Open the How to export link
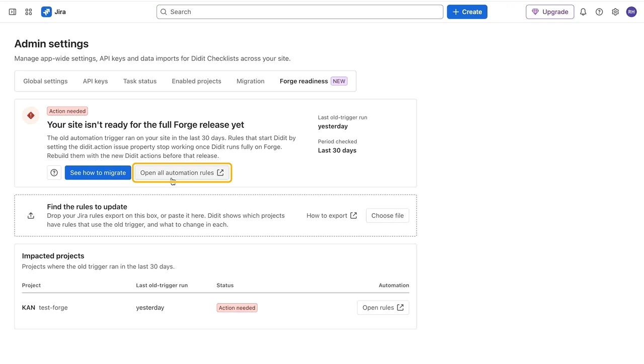 click(332, 216)
